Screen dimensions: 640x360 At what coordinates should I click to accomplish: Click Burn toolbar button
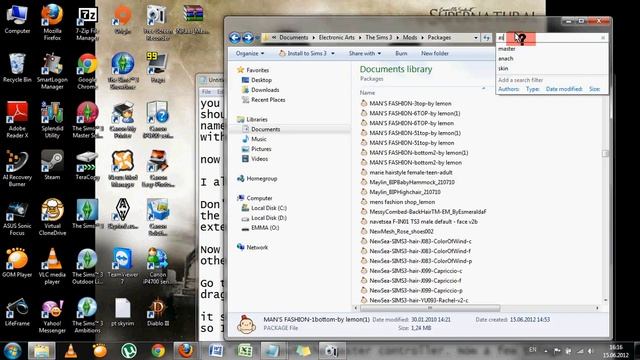pyautogui.click(x=401, y=53)
